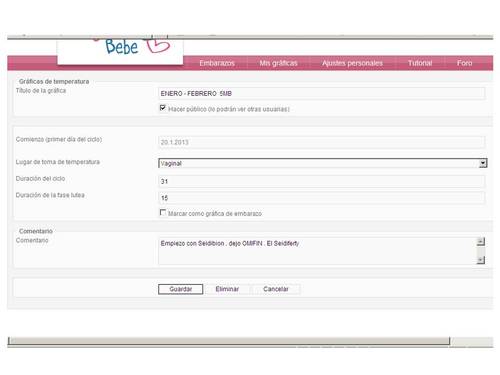
Task: Go to Mis gráficas tab
Action: click(278, 63)
